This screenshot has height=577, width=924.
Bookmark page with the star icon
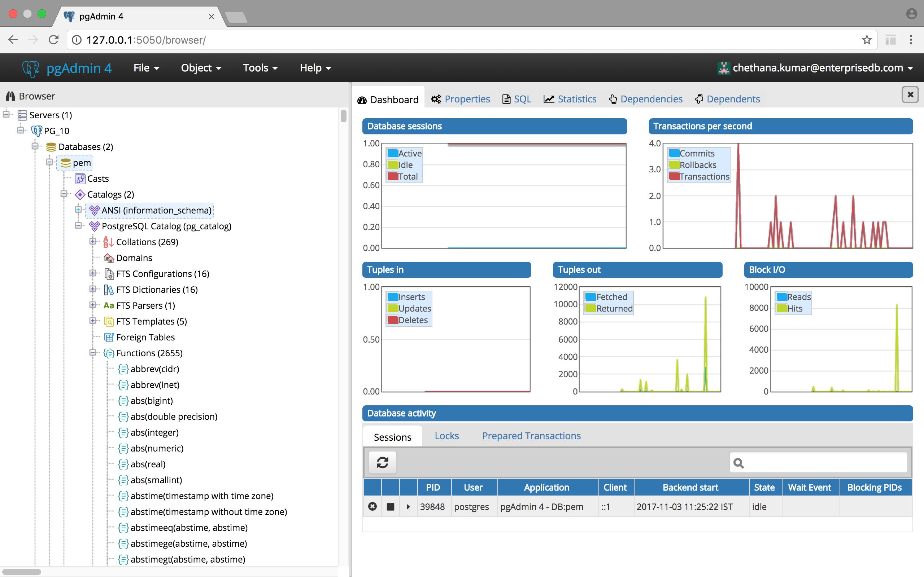pos(867,40)
